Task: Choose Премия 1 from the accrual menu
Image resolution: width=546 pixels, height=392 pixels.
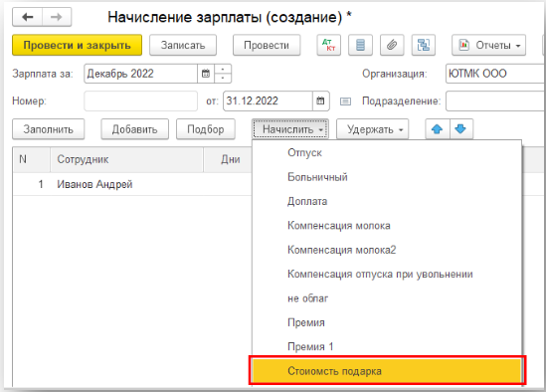Action: click(387, 346)
